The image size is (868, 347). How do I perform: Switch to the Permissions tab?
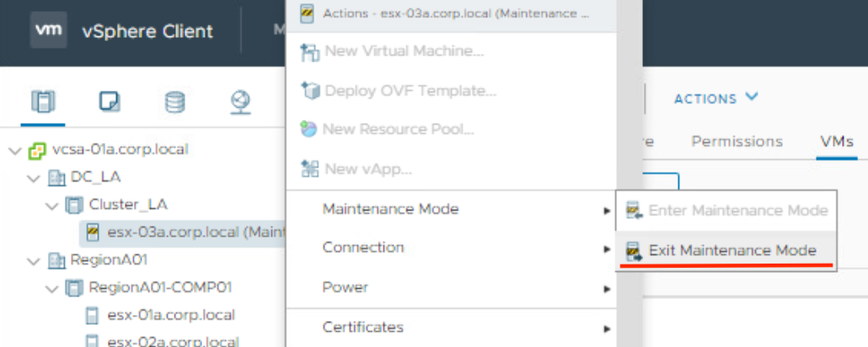[737, 141]
